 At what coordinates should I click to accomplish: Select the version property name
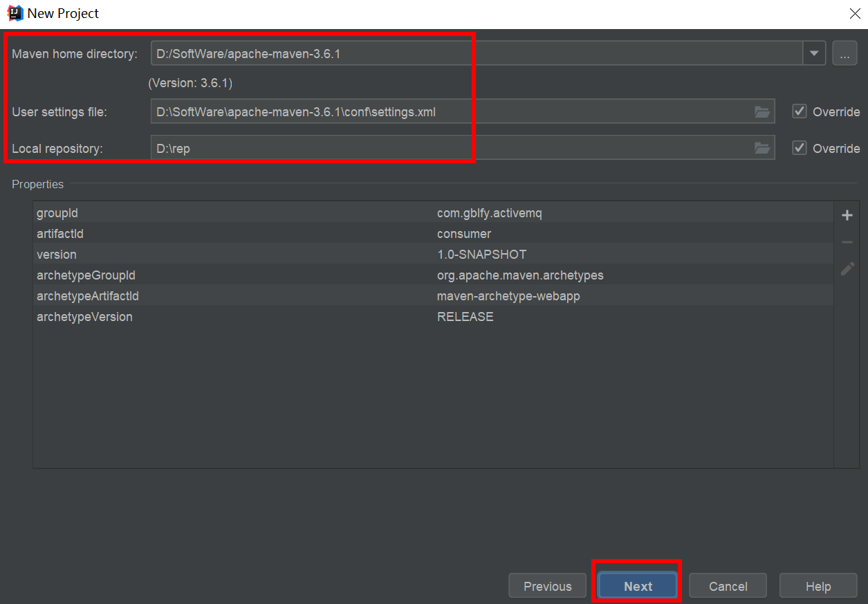57,255
